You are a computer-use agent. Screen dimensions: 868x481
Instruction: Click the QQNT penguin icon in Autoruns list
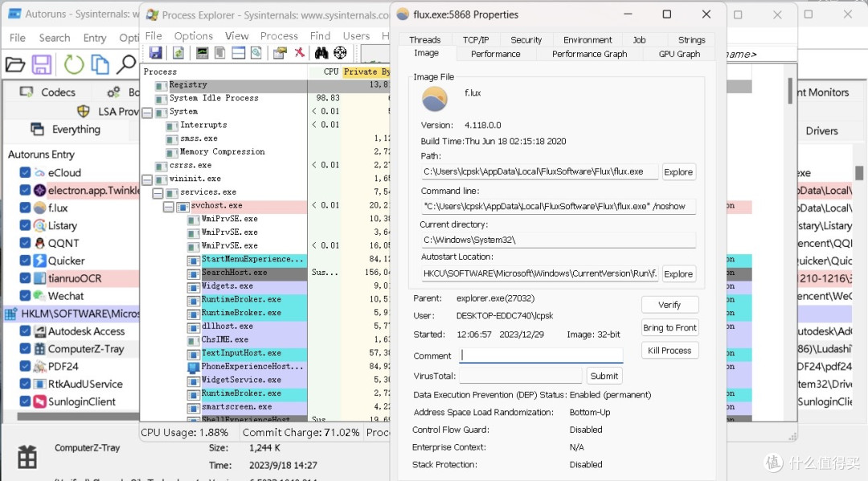pyautogui.click(x=40, y=243)
